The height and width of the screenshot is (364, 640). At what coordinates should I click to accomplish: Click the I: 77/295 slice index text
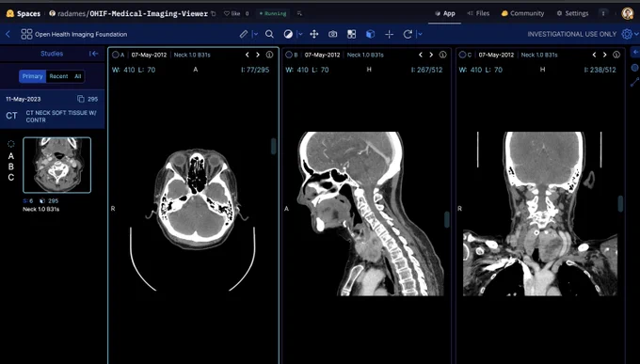pos(255,70)
